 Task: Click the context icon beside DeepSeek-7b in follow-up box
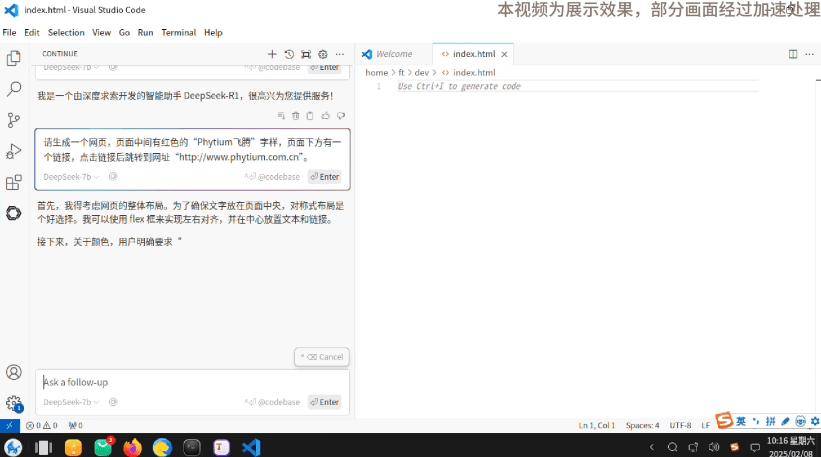coord(113,402)
